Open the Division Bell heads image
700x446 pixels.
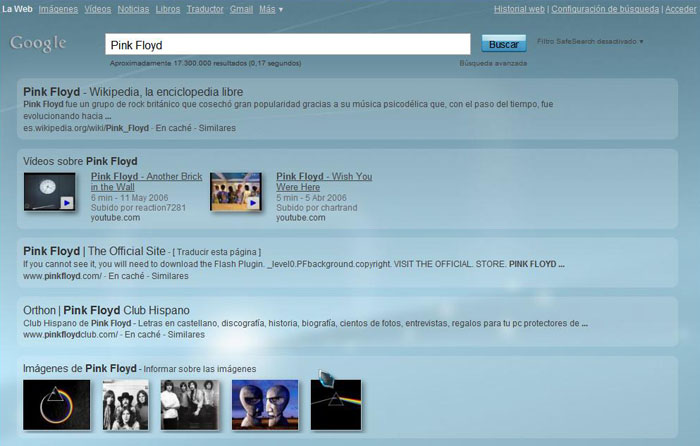coord(265,405)
